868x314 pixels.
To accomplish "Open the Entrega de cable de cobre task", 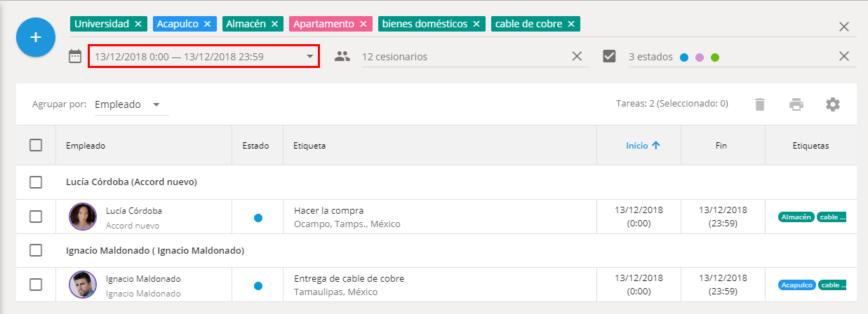I will pos(349,278).
